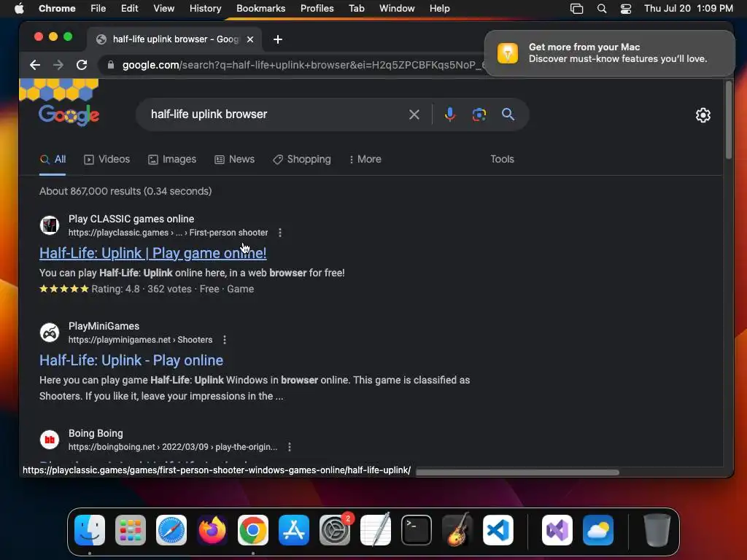Expand the More search filters menu

click(365, 159)
